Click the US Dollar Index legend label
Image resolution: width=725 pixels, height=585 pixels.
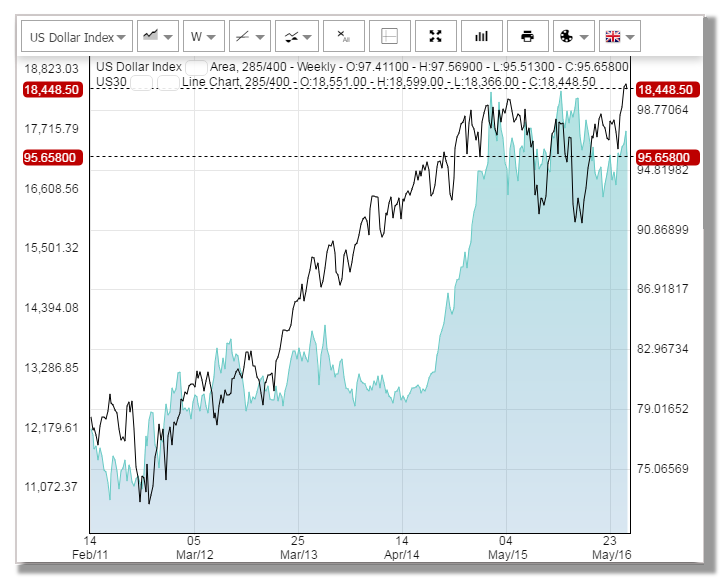(x=139, y=67)
